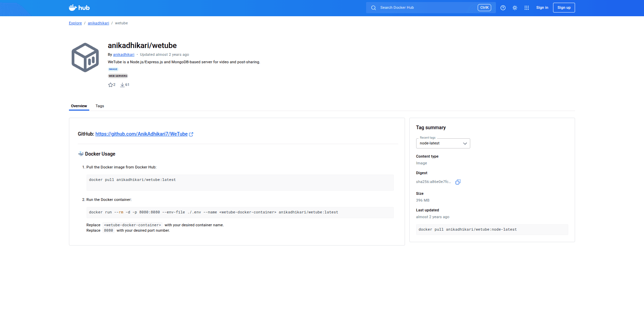Go to Explore in the breadcrumb
This screenshot has width=644, height=324.
click(75, 23)
